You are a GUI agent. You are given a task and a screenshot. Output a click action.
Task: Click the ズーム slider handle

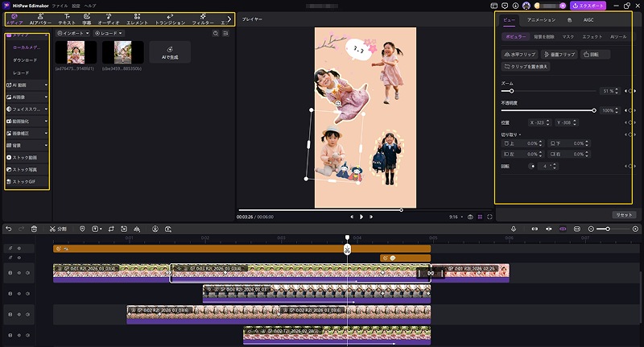pyautogui.click(x=511, y=91)
